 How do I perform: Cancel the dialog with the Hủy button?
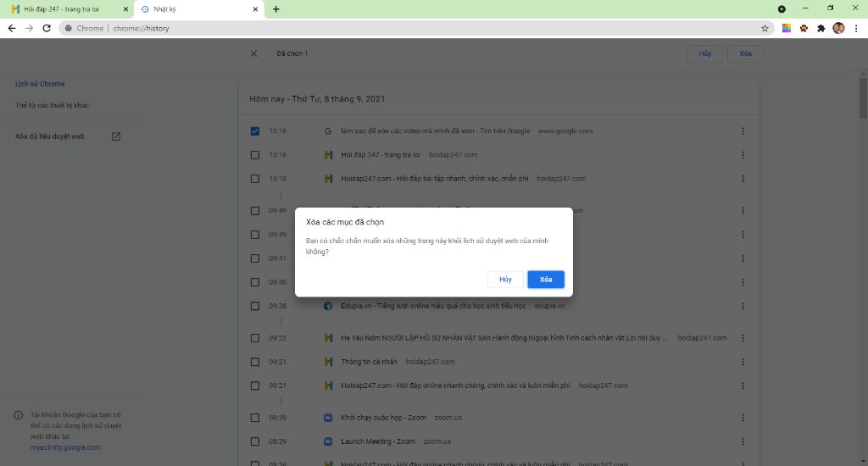505,280
